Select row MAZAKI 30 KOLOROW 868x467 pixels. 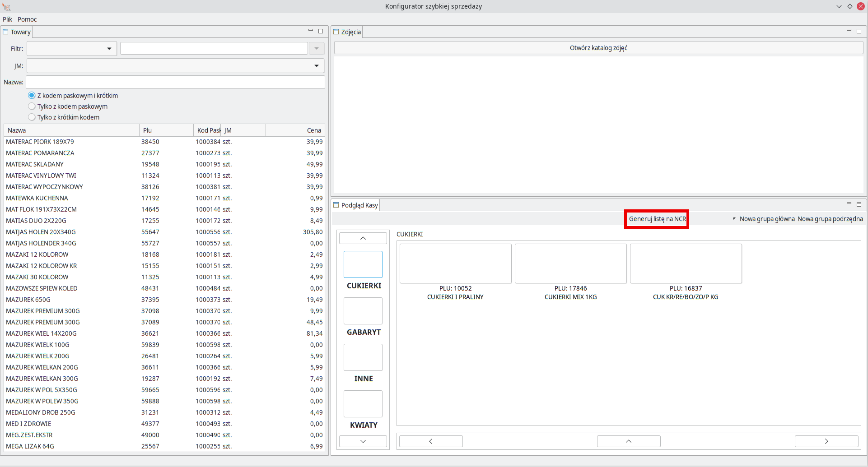point(164,277)
